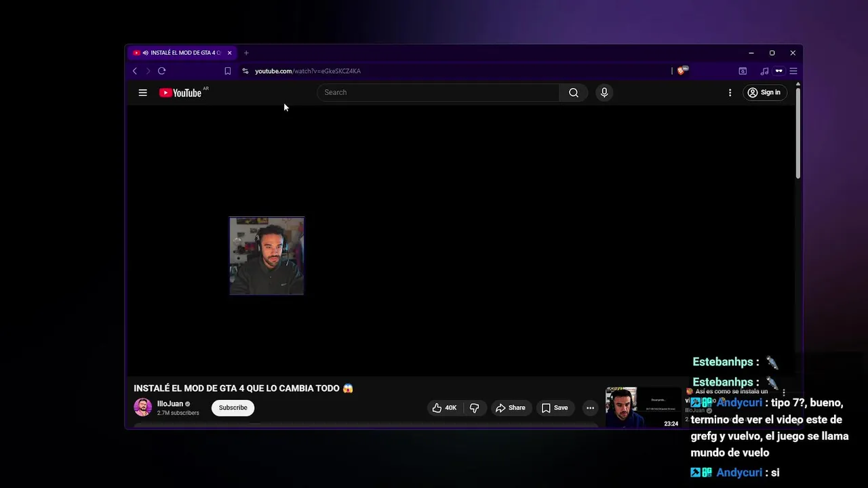Select the INSTALÉ EL MOD DE GTA 4 tab
Viewport: 868px width, 488px height.
(x=181, y=53)
